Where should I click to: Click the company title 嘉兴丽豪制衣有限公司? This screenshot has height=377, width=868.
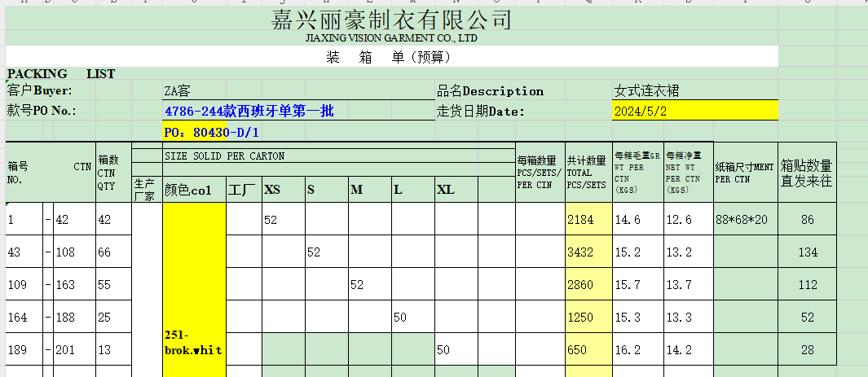391,20
